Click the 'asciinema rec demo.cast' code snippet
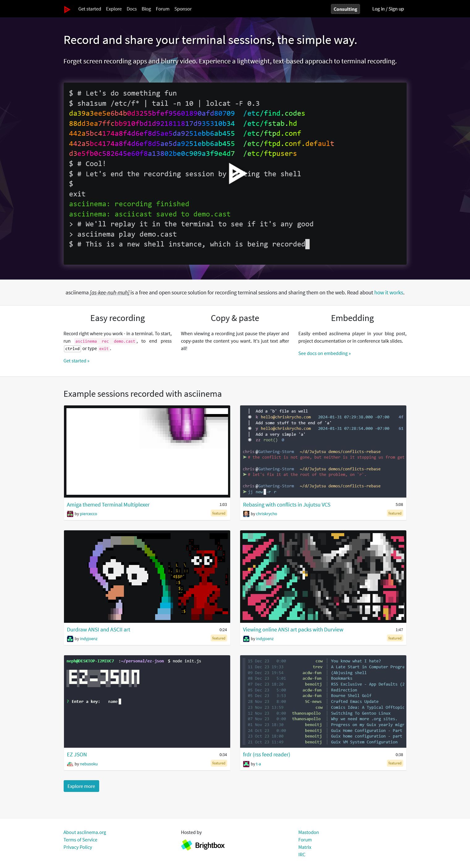470x868 pixels. point(105,341)
